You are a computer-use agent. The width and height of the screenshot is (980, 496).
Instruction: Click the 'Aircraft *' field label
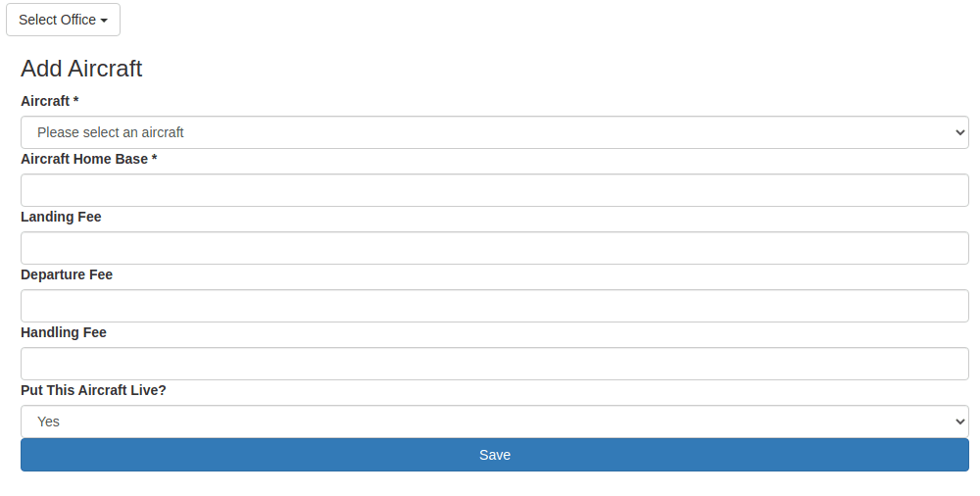point(49,101)
